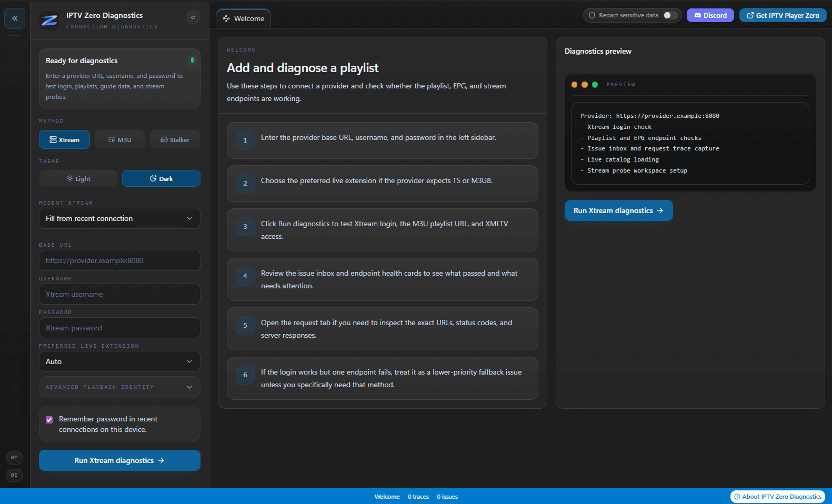
Task: Click the 'Live catalog loading' preview line
Action: (619, 159)
